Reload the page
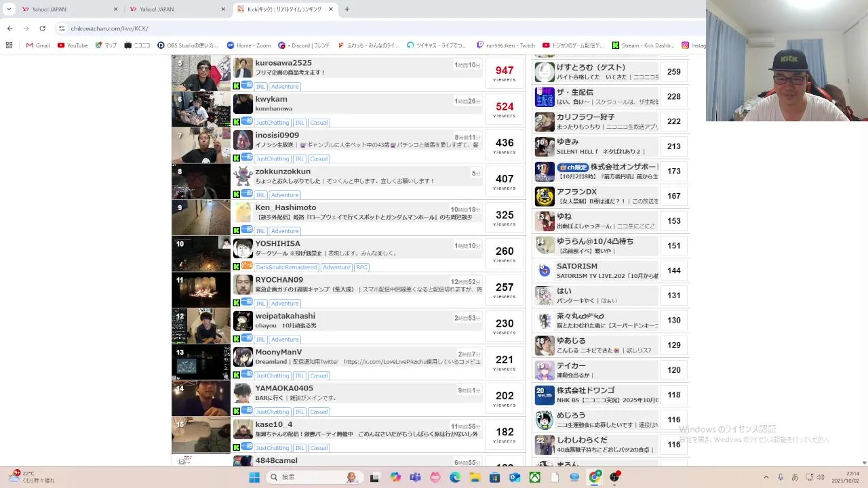This screenshot has width=868, height=488. [x=42, y=28]
